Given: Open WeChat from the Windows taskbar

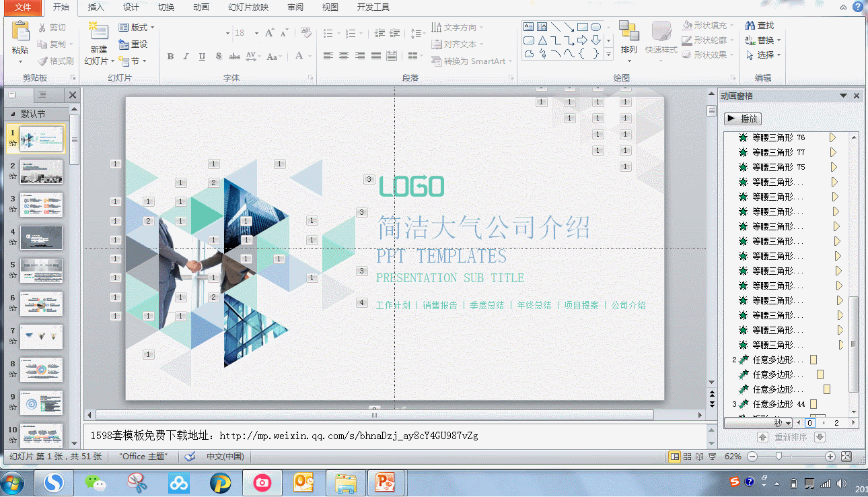Looking at the screenshot, I should [95, 482].
